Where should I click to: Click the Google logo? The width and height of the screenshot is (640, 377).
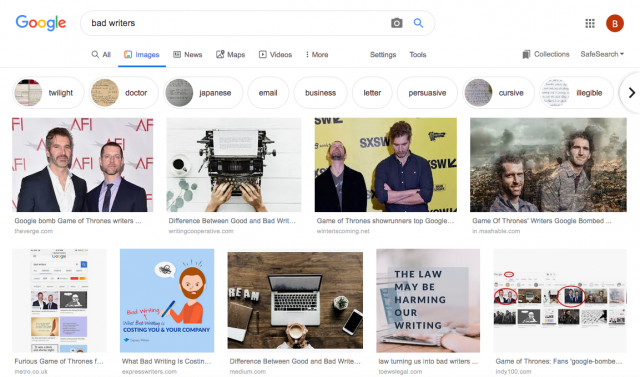(40, 23)
